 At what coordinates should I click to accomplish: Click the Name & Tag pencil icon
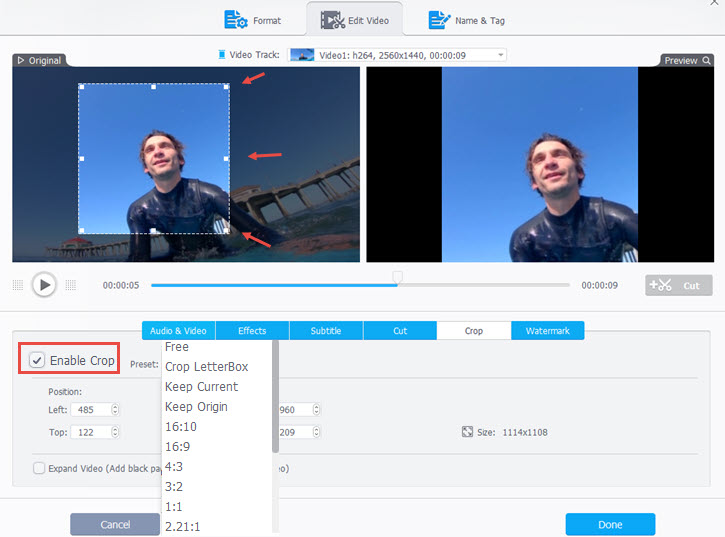click(439, 20)
